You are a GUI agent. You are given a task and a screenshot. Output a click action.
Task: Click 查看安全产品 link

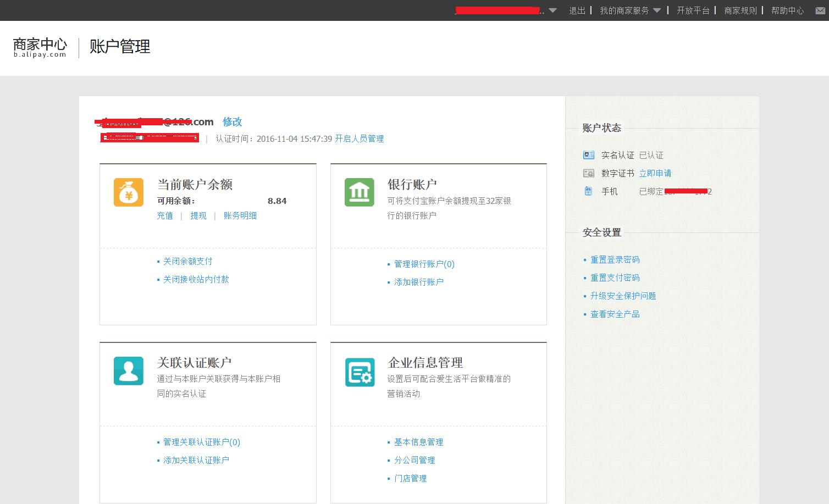(x=615, y=314)
